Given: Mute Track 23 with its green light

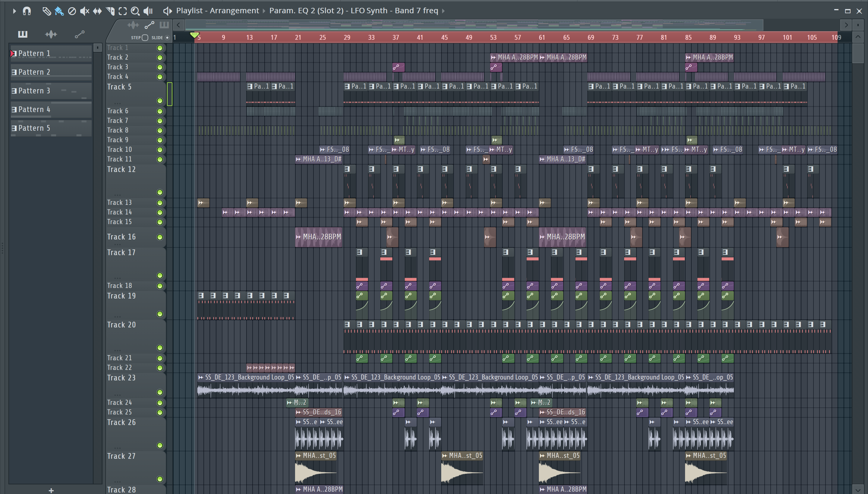Looking at the screenshot, I should click(x=159, y=392).
